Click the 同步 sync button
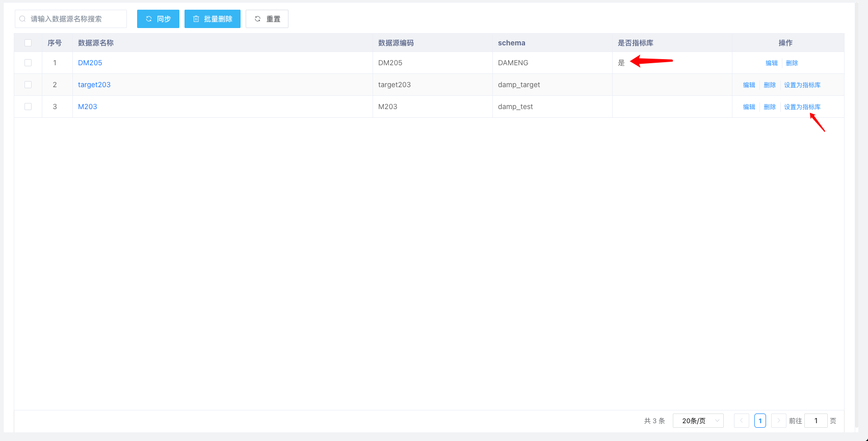This screenshot has width=868, height=441. click(158, 19)
